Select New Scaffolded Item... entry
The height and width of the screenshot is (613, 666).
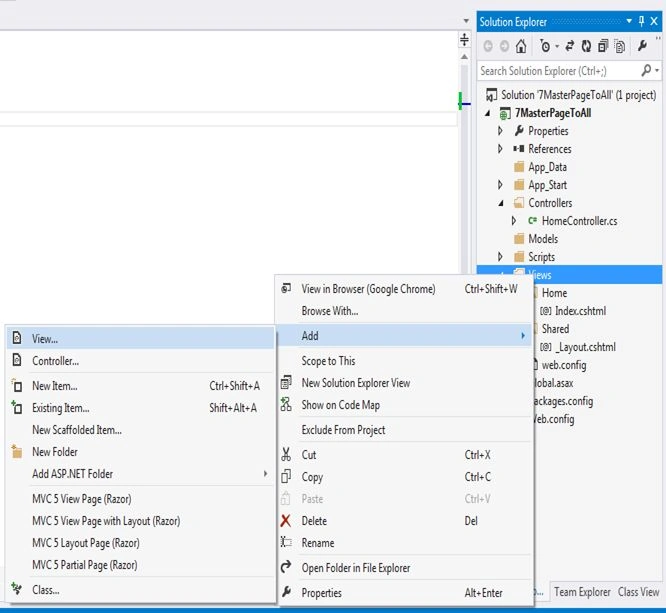point(140,429)
